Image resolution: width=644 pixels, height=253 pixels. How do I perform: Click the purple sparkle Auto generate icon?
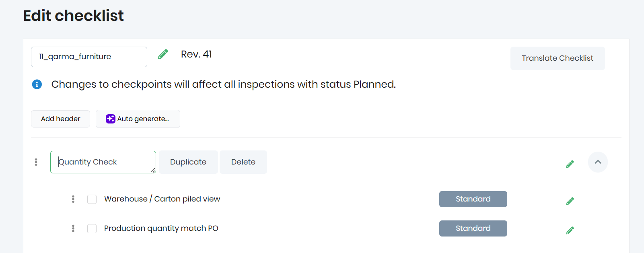click(x=110, y=119)
